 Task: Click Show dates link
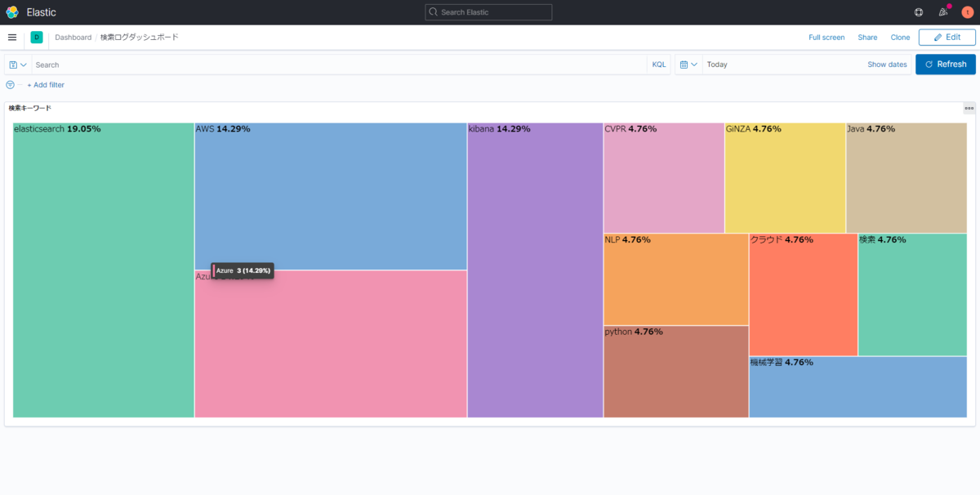click(887, 65)
